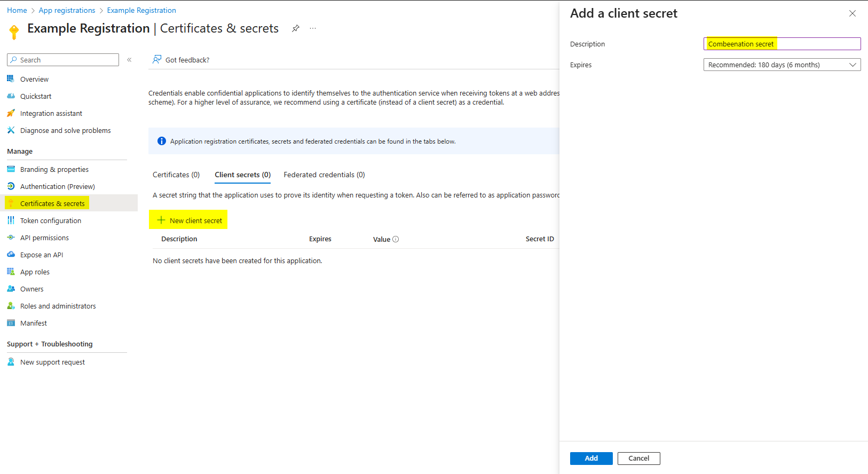
Task: Navigate to App registrations breadcrumb
Action: (67, 10)
